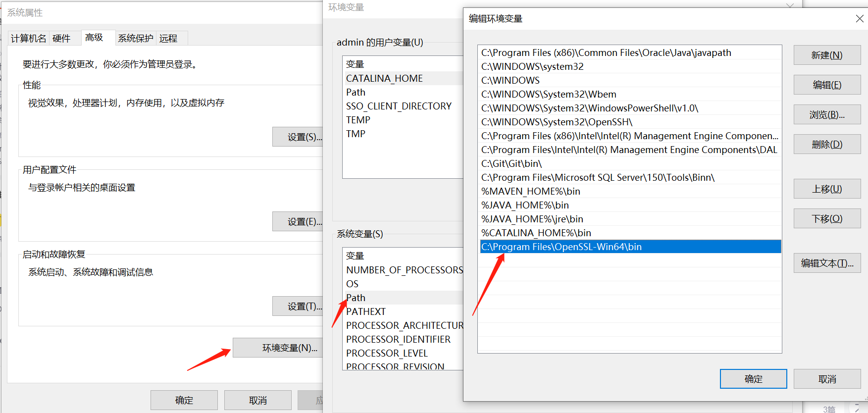The height and width of the screenshot is (413, 868).
Task: Click the 硬件 tab
Action: pyautogui.click(x=61, y=38)
